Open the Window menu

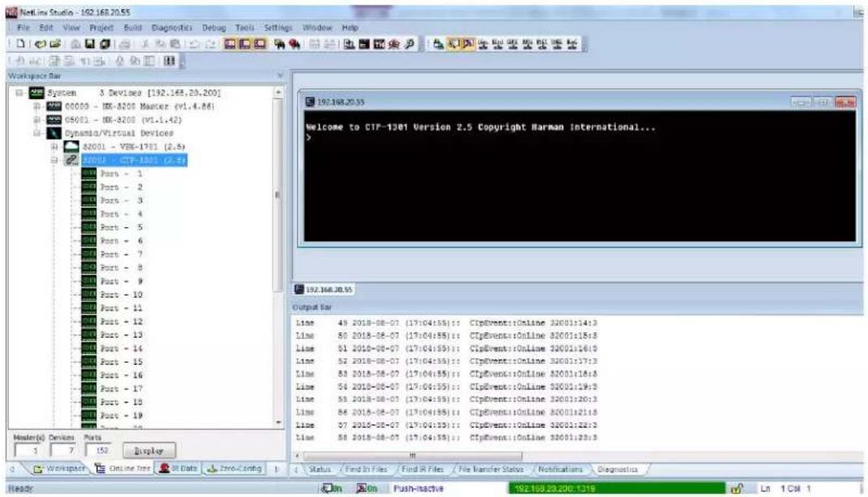(317, 28)
